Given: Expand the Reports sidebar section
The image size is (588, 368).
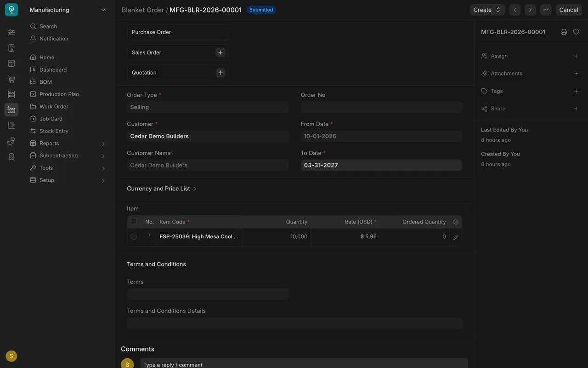Looking at the screenshot, I should pos(68,144).
